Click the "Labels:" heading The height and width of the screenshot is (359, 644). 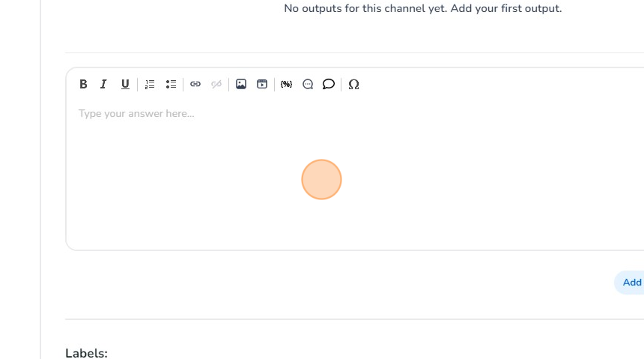(x=86, y=352)
